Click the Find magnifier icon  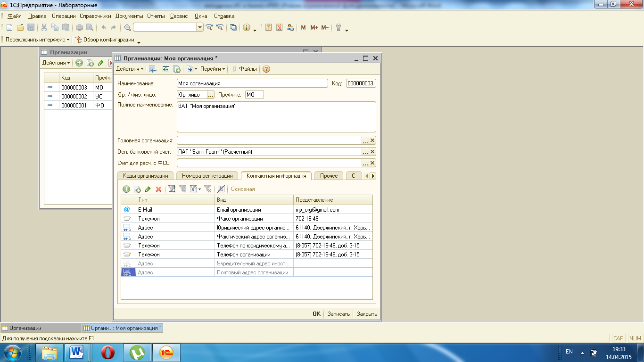(127, 27)
